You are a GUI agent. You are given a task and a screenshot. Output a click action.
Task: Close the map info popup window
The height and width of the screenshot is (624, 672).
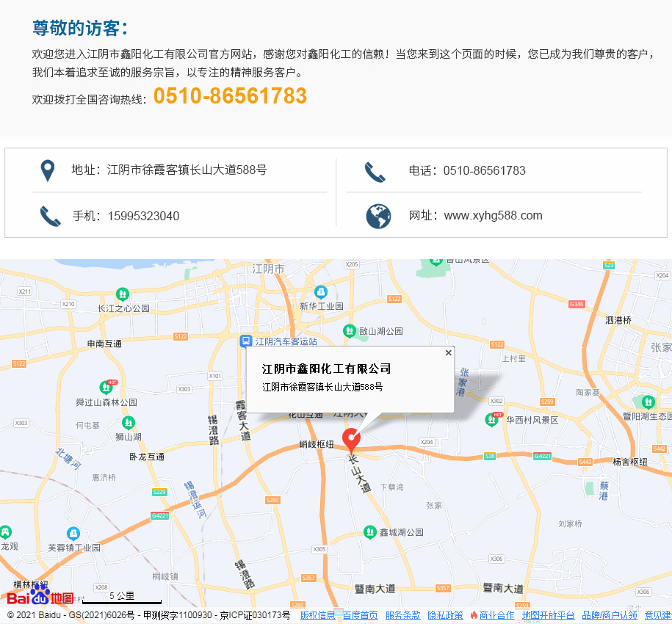pyautogui.click(x=448, y=353)
